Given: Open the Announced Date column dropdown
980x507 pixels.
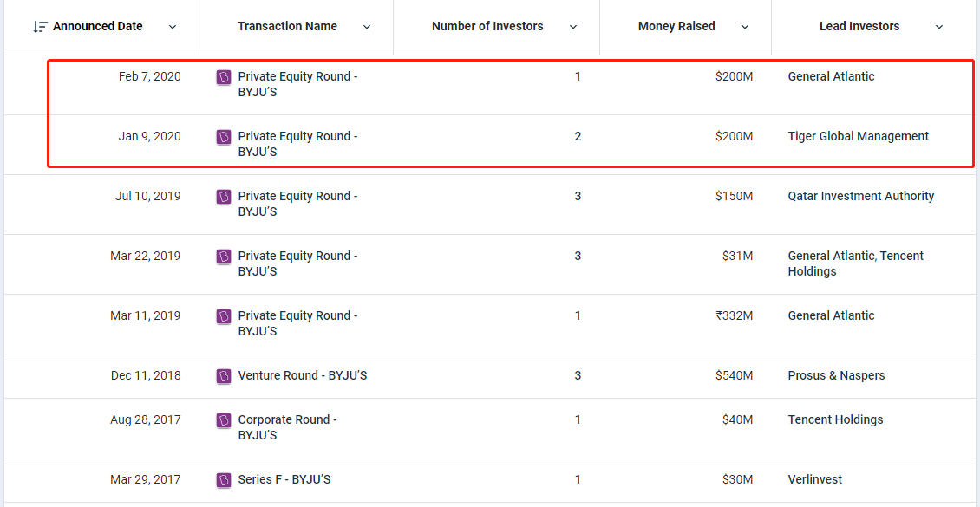Looking at the screenshot, I should [173, 27].
